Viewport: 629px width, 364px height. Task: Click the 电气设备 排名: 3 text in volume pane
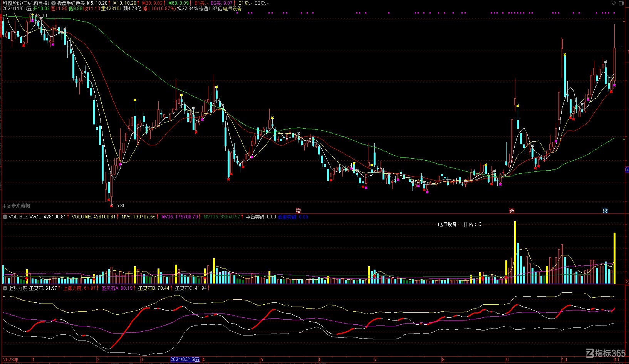460,224
